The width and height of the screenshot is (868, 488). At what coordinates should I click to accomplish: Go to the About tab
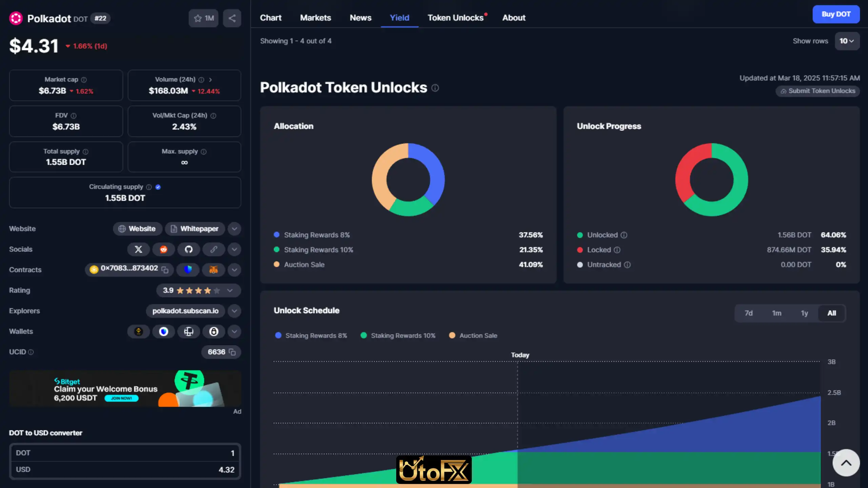coord(514,18)
